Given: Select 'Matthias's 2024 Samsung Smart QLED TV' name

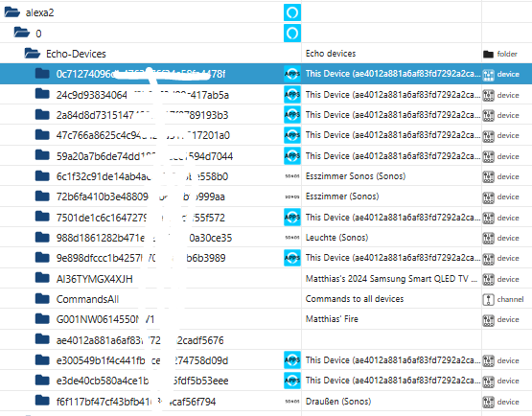Looking at the screenshot, I should 391,279.
